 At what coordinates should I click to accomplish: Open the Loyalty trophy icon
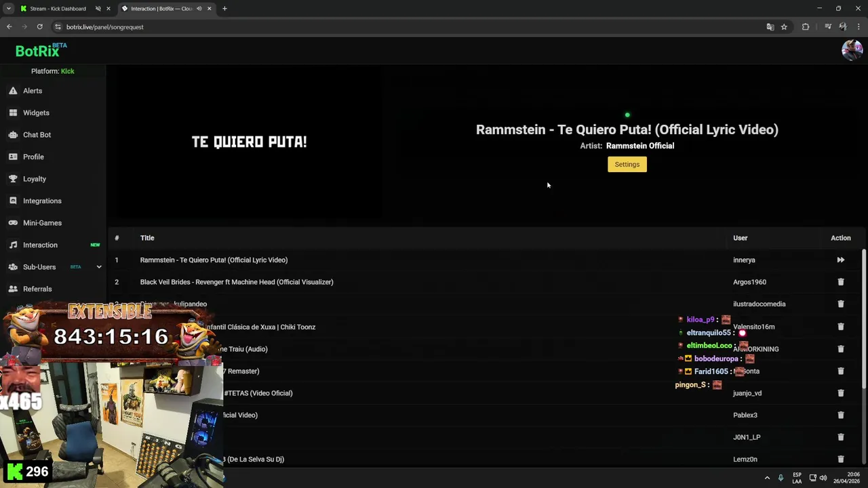point(13,179)
